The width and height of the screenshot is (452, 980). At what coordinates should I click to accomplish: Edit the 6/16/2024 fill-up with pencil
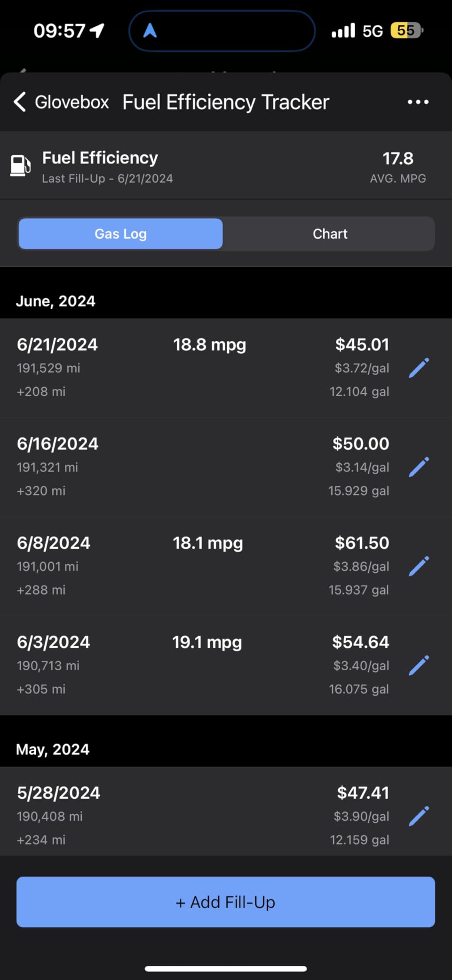pos(419,467)
